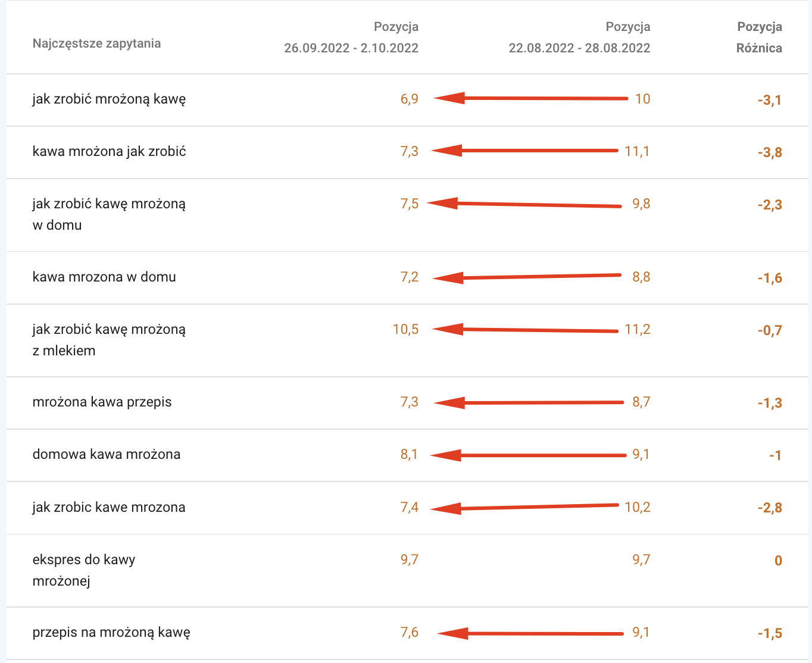Click the 'Najczęstsze zapytania' column header
Viewport: 812px width, 663px height.
coord(96,43)
